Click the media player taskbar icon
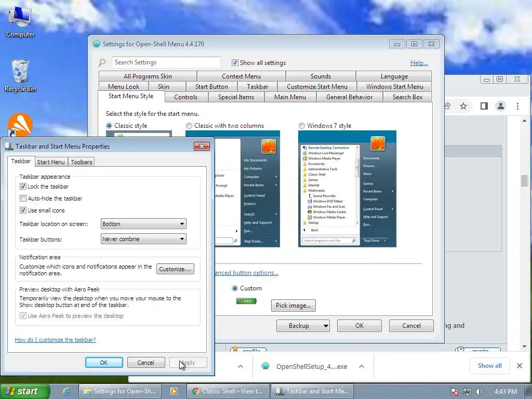 [x=174, y=391]
